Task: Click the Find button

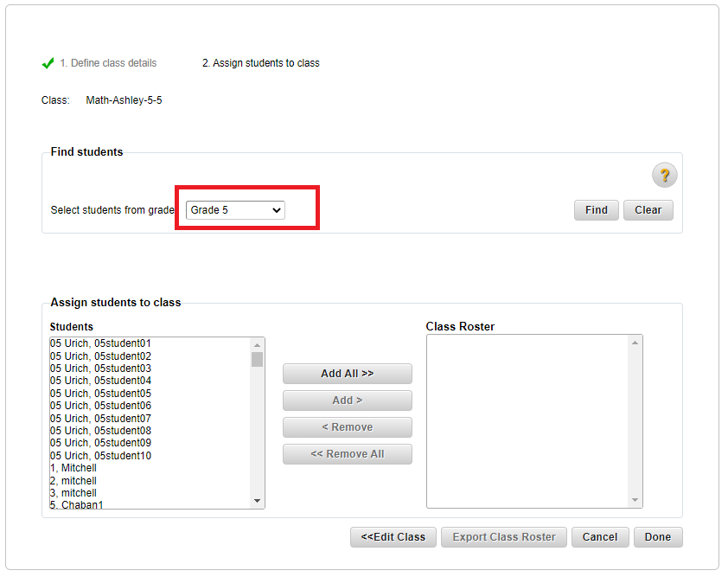Action: click(596, 209)
